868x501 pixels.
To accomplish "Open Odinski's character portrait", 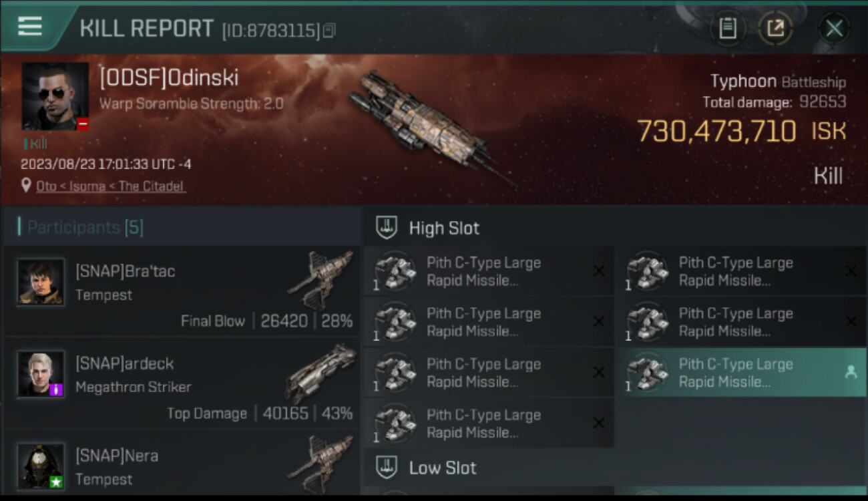I will click(x=55, y=96).
